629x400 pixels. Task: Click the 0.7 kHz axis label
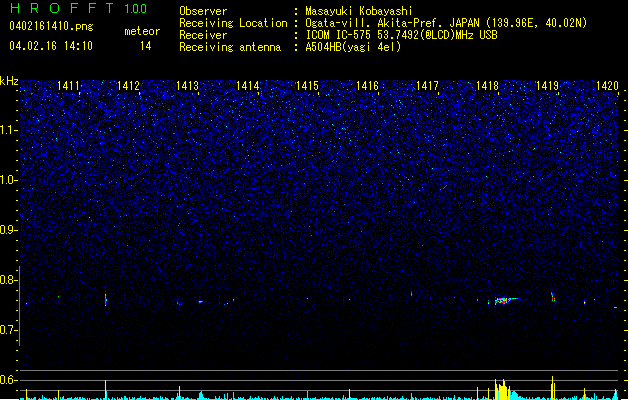(x=8, y=330)
